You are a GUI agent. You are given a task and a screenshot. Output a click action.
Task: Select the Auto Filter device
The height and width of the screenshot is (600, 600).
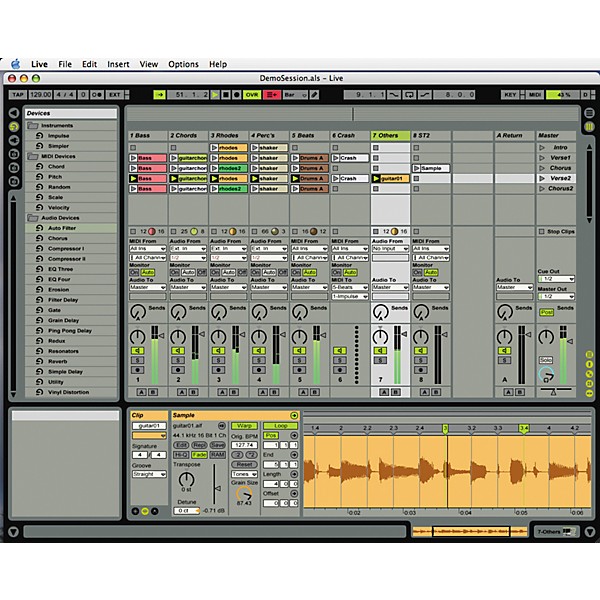(62, 228)
